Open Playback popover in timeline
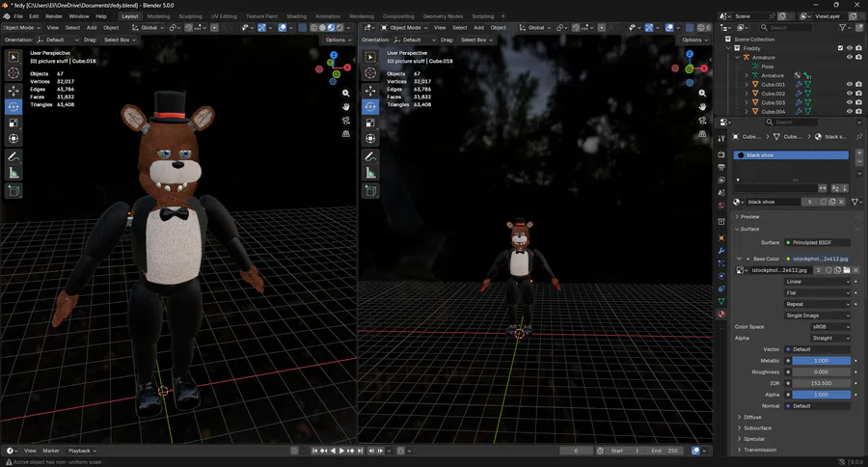 (82, 451)
